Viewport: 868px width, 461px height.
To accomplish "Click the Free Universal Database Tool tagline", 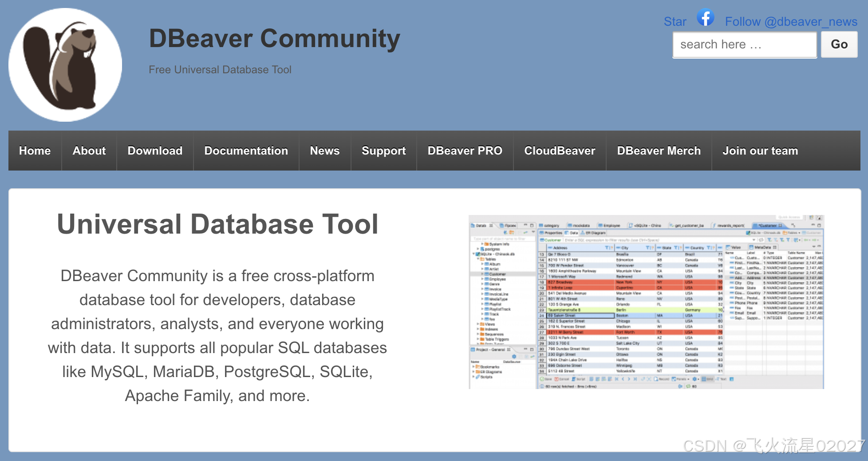I will coord(220,70).
